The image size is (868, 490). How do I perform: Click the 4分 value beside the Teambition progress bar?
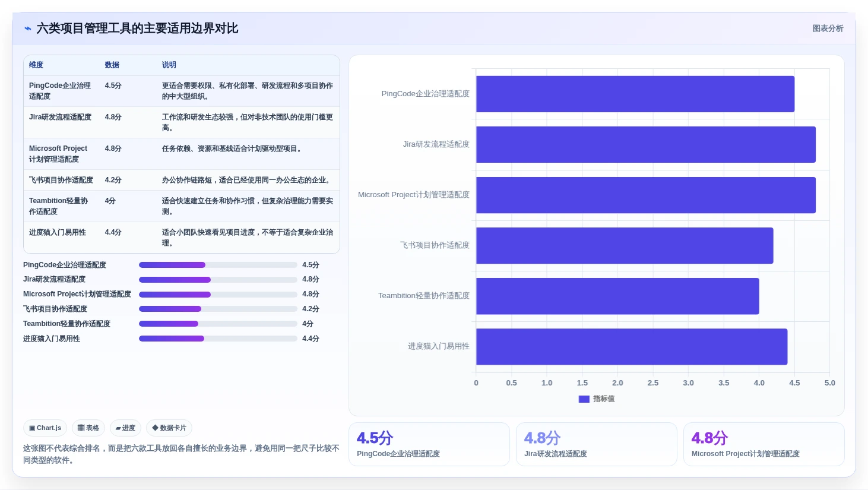[308, 324]
